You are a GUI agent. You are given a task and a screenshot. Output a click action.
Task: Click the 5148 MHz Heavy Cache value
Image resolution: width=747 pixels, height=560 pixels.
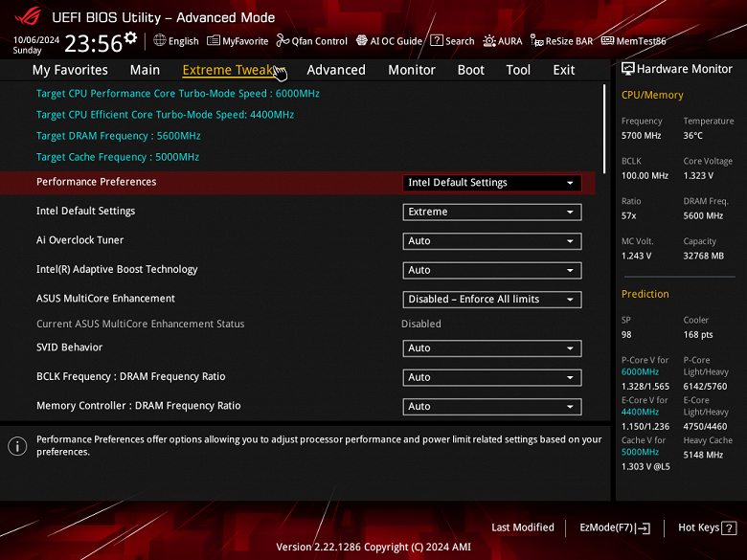703,455
